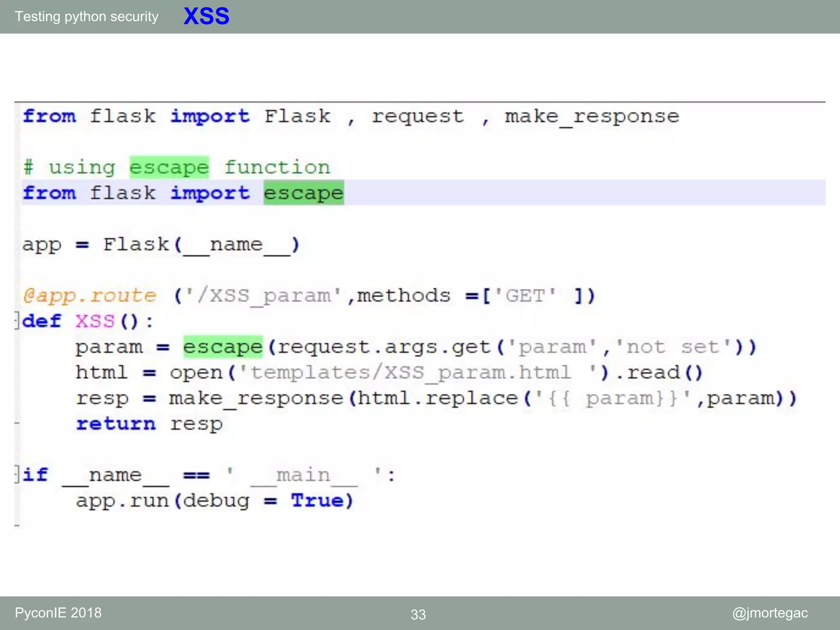Collapse the 'def XSS():' code fold marker
840x630 pixels.
tap(17, 321)
